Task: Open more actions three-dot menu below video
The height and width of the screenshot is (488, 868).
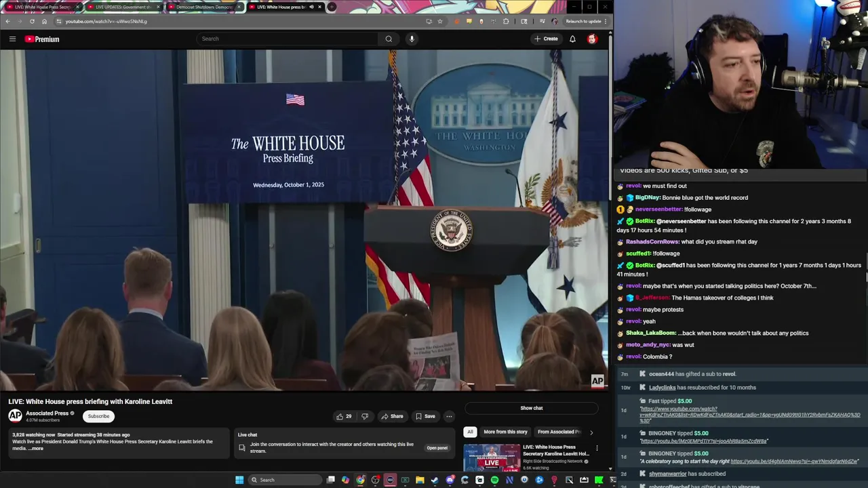Action: pos(449,416)
